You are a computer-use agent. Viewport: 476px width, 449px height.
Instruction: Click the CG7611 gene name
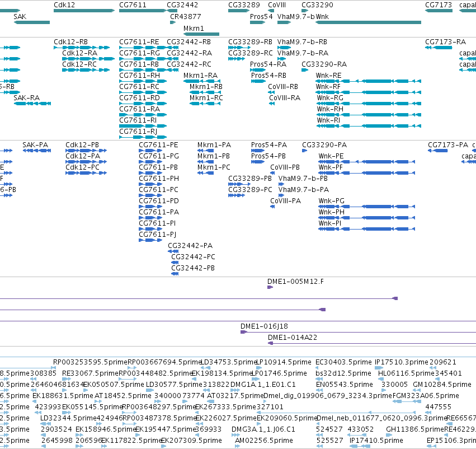133,5
